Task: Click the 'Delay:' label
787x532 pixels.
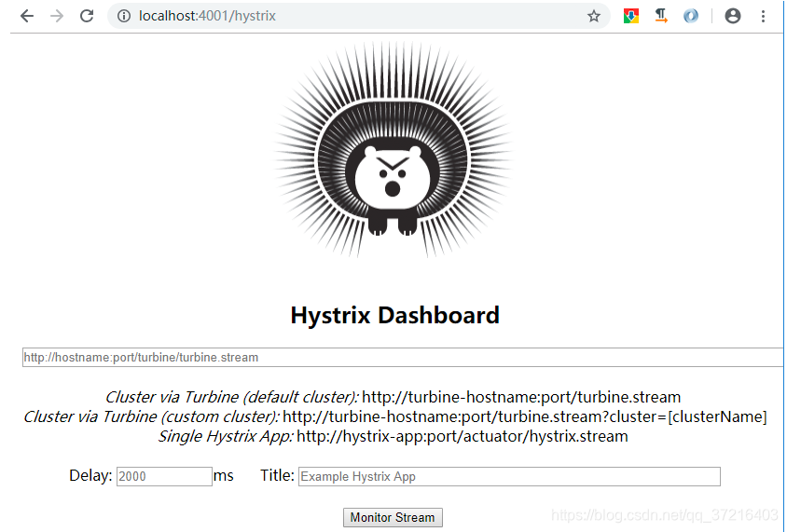Action: click(90, 475)
